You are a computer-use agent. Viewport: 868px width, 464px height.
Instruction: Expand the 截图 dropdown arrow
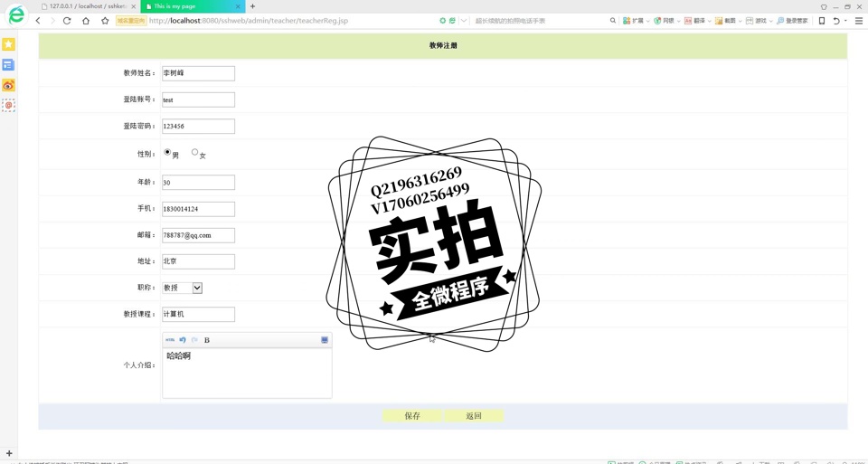coord(741,21)
